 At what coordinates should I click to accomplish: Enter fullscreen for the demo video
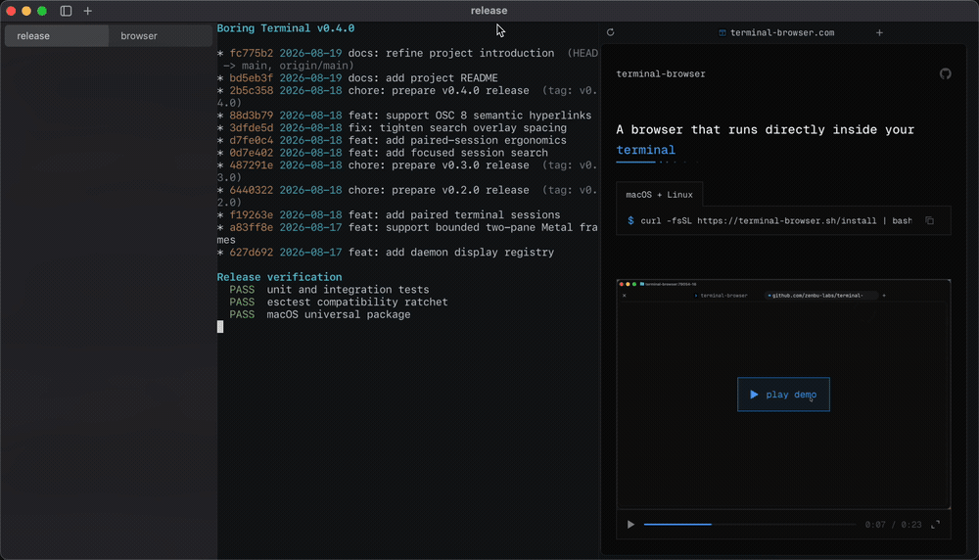click(935, 525)
